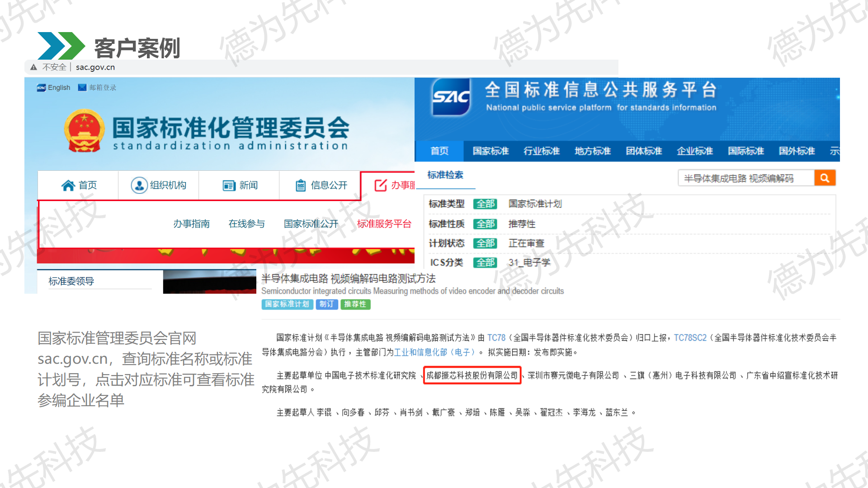The width and height of the screenshot is (868, 488).
Task: Click the 制订 blue tag
Action: (x=326, y=305)
